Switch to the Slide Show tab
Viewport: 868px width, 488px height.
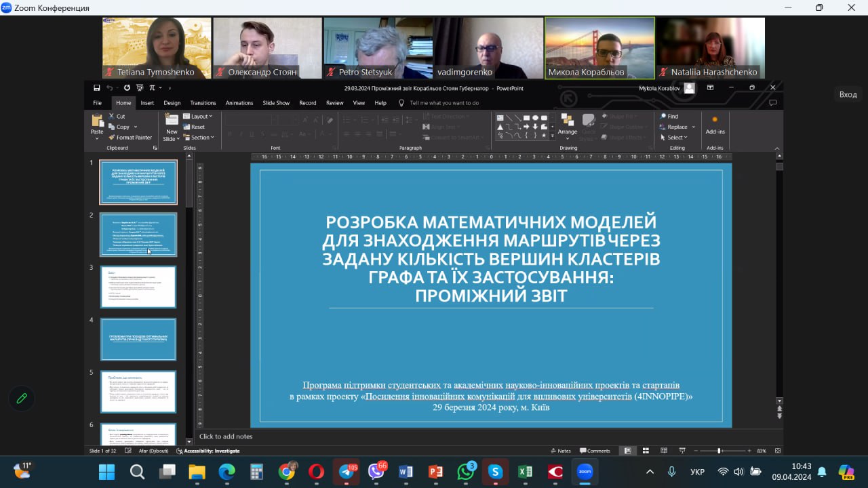(276, 103)
